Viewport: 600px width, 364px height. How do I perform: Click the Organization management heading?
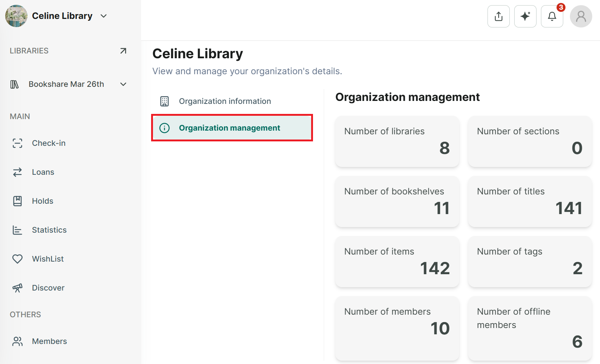pos(408,97)
